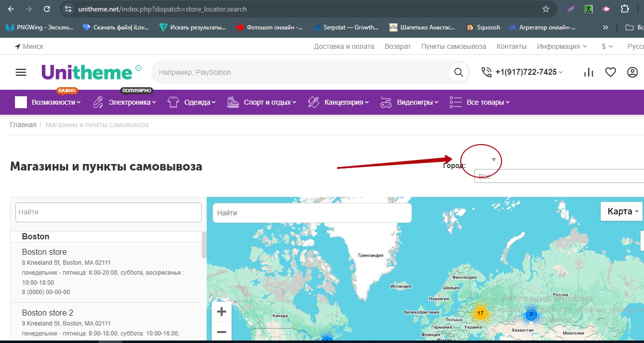The height and width of the screenshot is (343, 644).
Task: Open the product comparison bar chart icon
Action: coord(589,72)
